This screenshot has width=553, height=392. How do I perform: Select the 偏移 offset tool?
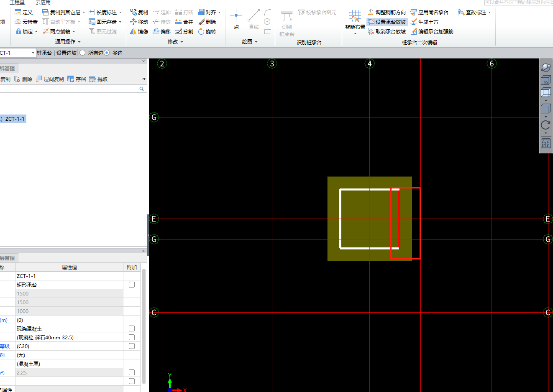pos(161,31)
